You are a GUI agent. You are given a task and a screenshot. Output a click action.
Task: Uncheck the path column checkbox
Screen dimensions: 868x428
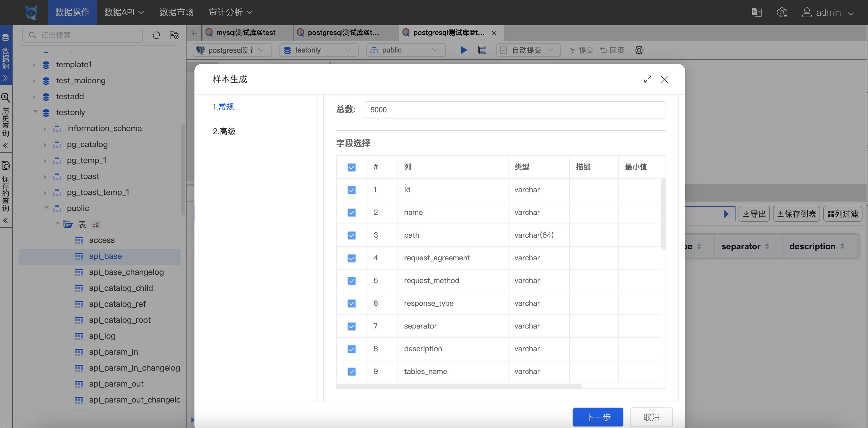(351, 235)
